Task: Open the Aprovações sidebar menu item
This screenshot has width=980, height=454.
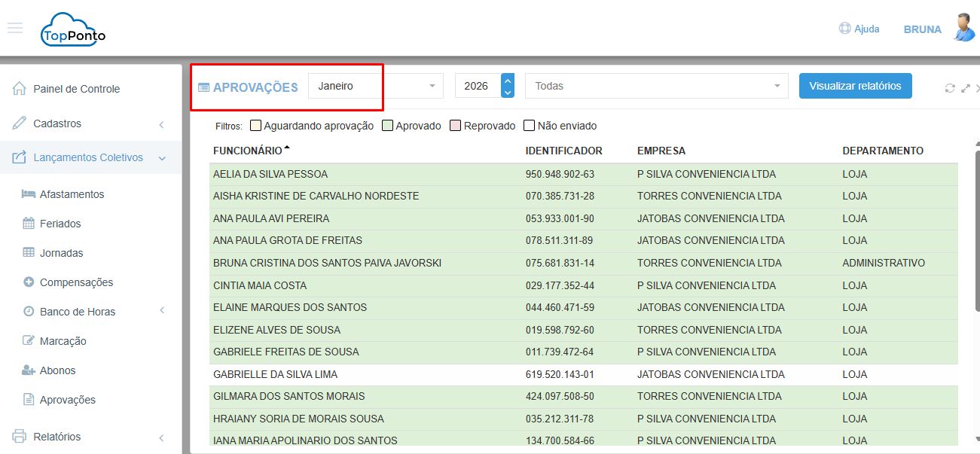Action: point(67,400)
